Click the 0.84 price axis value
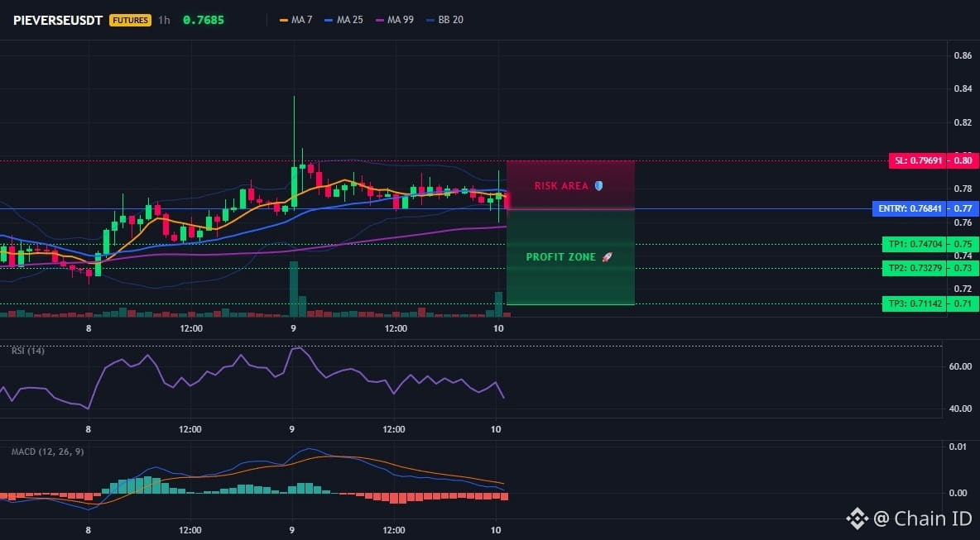The height and width of the screenshot is (540, 980). pyautogui.click(x=963, y=88)
